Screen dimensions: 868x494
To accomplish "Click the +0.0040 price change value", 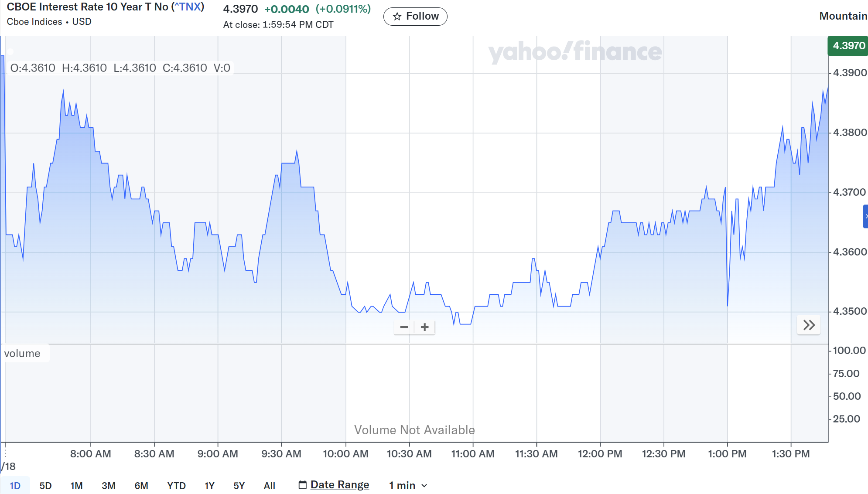I will [x=287, y=9].
